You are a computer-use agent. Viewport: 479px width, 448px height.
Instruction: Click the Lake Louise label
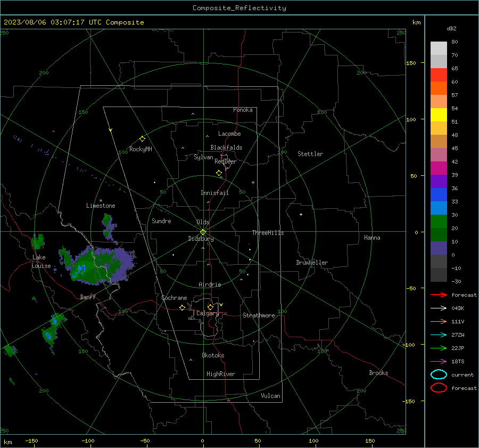pos(41,262)
